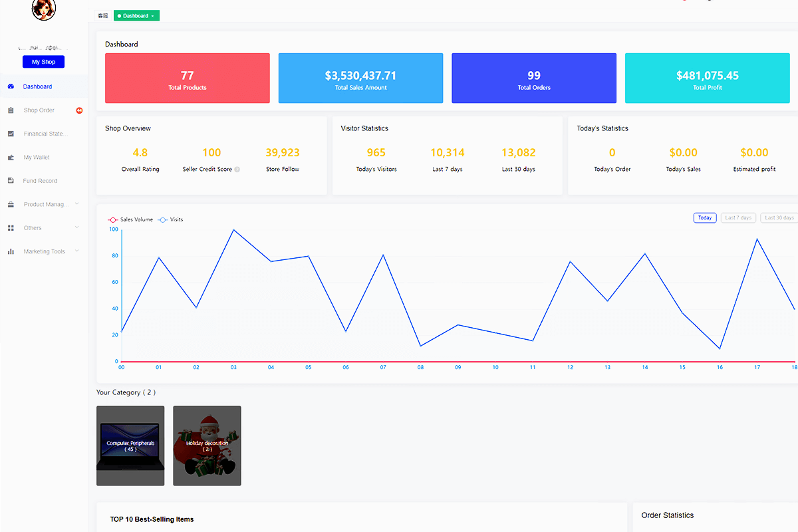Image resolution: width=798 pixels, height=532 pixels.
Task: Click the 10,314 Last 7 days value
Action: (448, 153)
